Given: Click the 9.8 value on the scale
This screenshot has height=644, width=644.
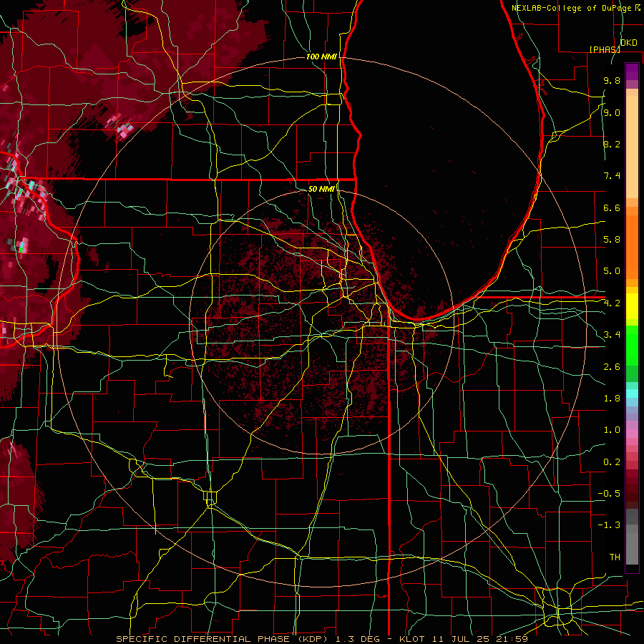Looking at the screenshot, I should (x=612, y=81).
